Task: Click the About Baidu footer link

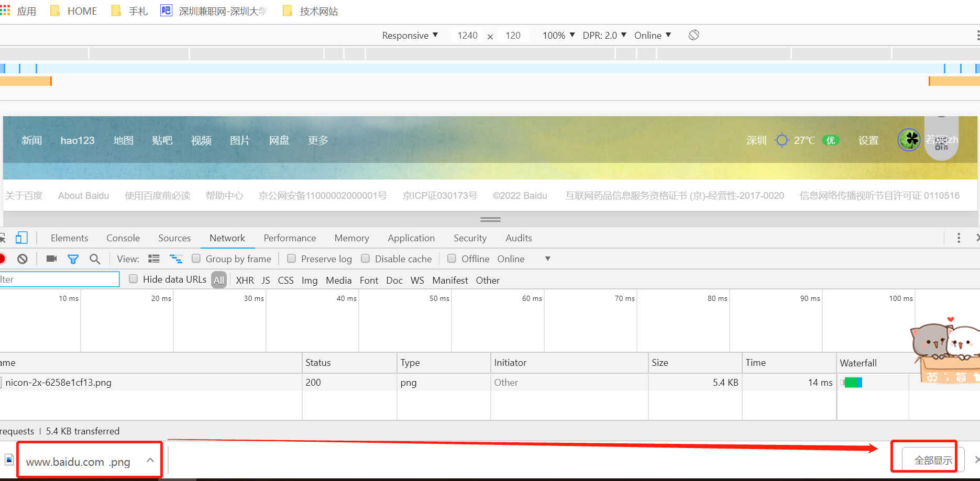Action: 83,195
